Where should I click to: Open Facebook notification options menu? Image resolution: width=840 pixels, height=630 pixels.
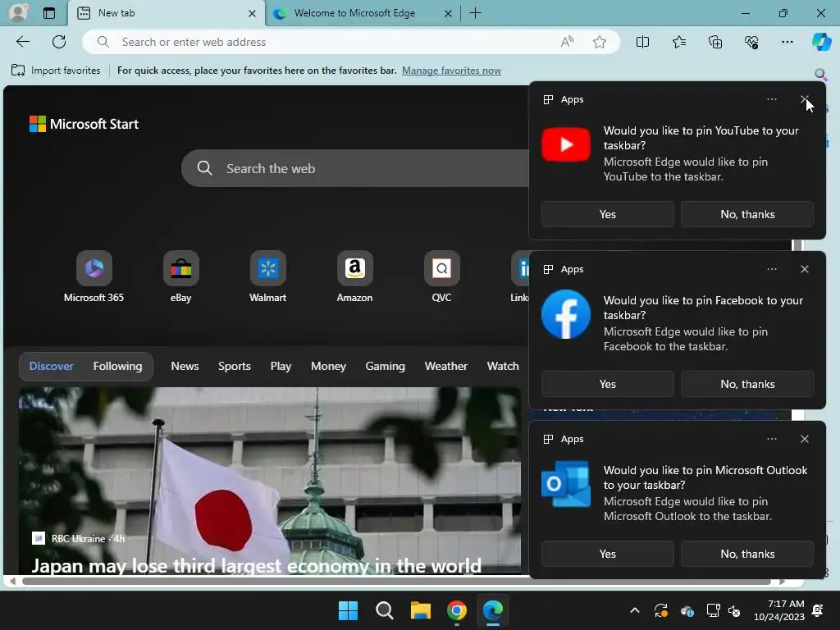pos(771,269)
